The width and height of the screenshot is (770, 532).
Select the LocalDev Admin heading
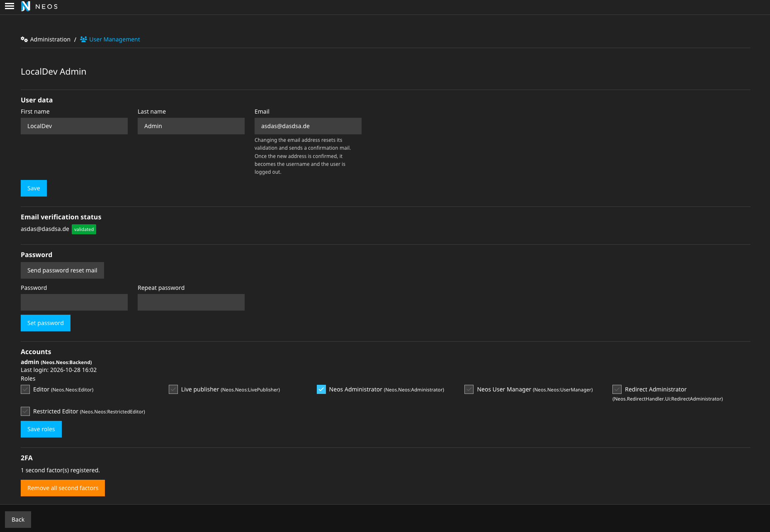(53, 72)
